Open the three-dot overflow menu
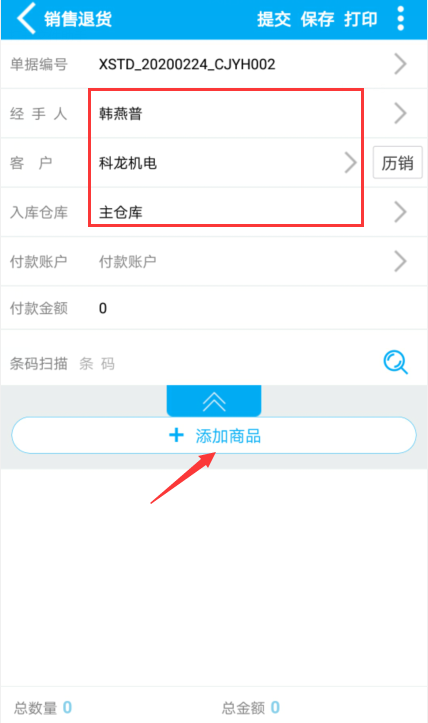 (400, 19)
